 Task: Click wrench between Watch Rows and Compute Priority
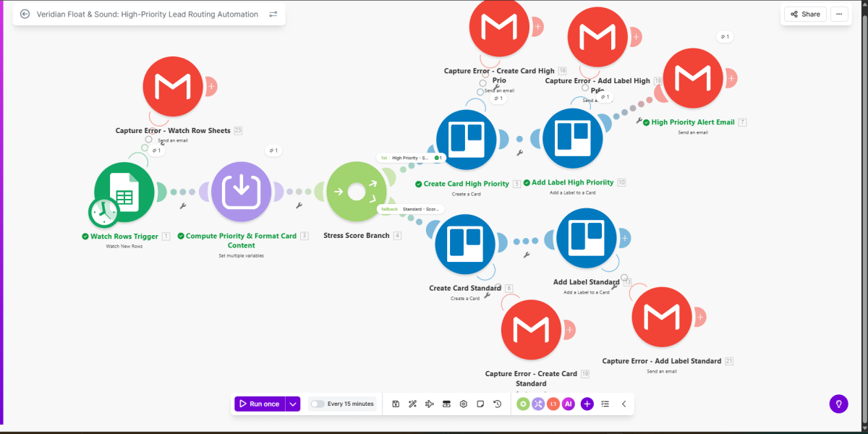click(183, 206)
